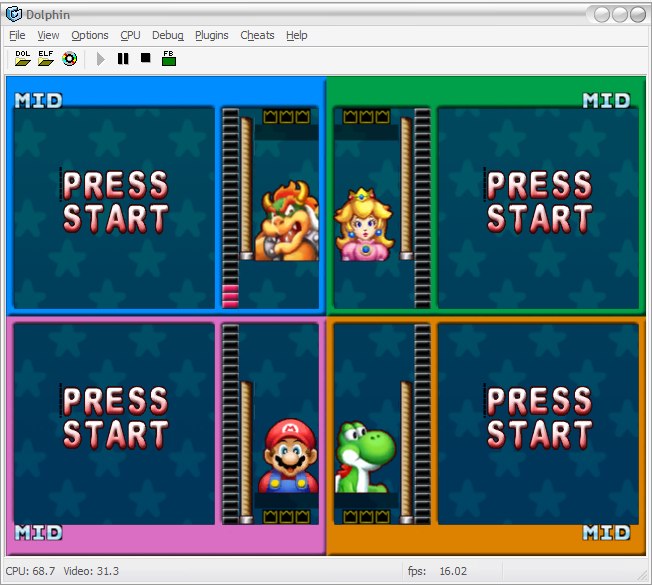Pause the emulation
Image resolution: width=652 pixels, height=585 pixels.
[x=123, y=59]
